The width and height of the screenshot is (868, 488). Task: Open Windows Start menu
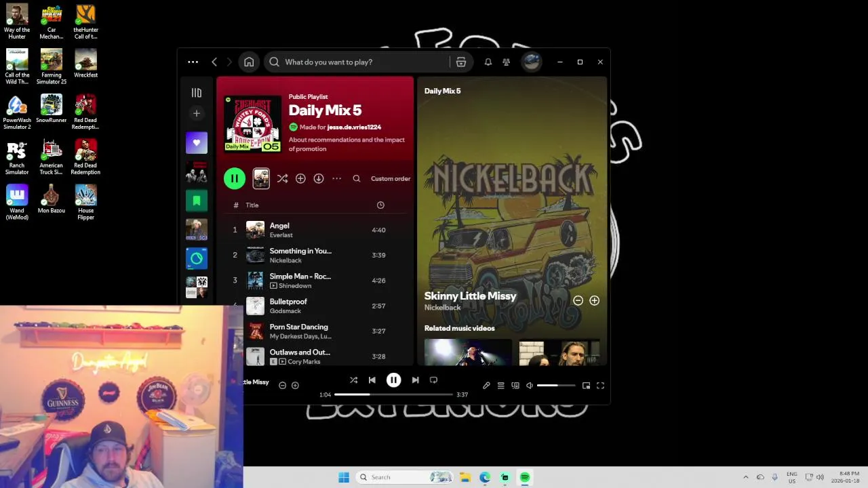(344, 477)
